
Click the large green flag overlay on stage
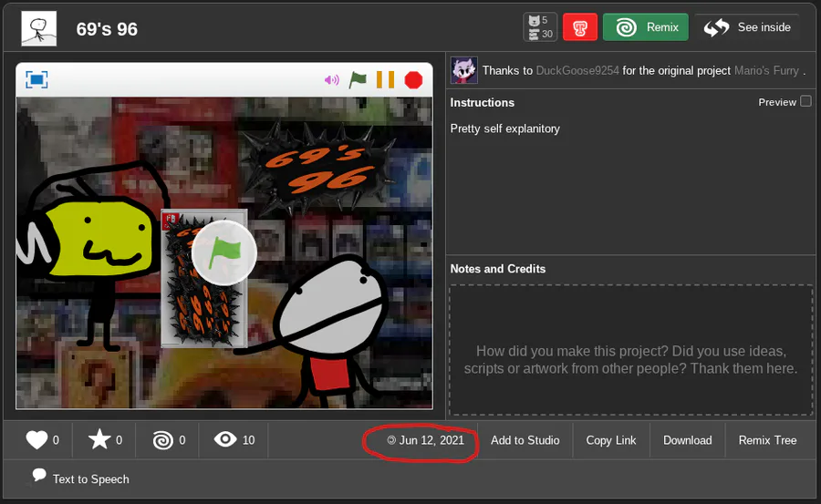(224, 252)
